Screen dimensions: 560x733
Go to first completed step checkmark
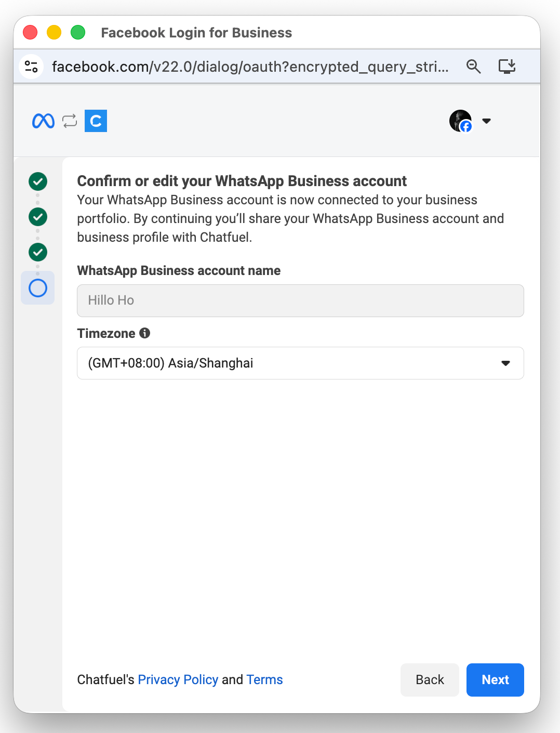[x=38, y=181]
